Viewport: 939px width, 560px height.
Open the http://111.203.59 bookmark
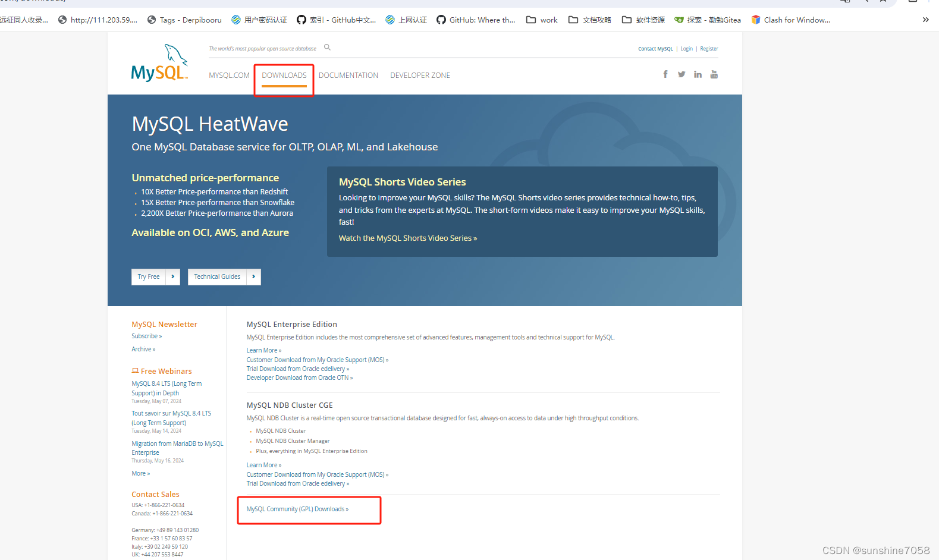click(98, 20)
